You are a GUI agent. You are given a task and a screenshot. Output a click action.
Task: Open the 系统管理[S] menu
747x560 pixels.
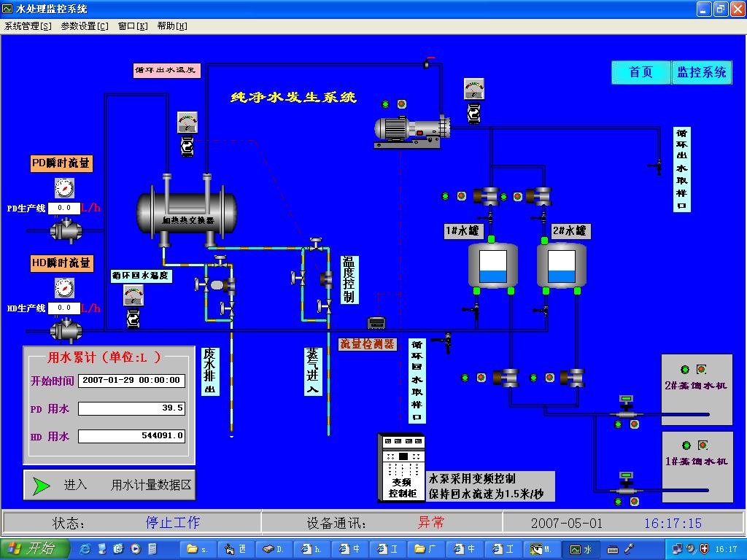[28, 26]
